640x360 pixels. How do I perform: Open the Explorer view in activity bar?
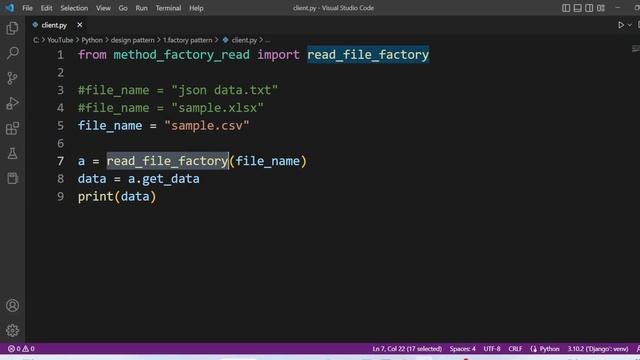12,28
